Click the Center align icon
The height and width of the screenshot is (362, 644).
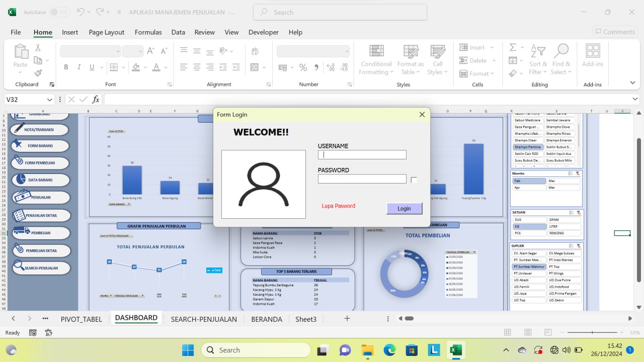click(x=197, y=67)
